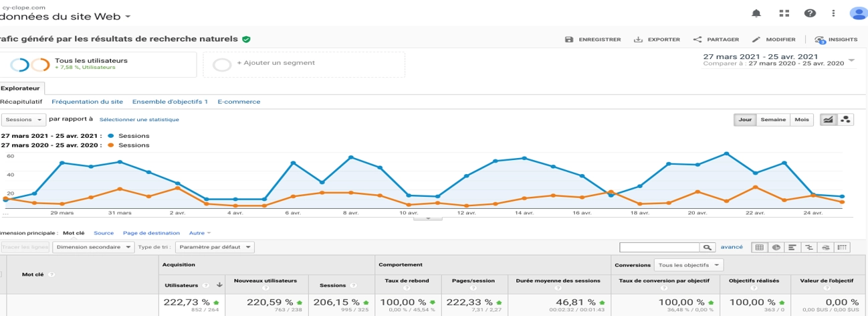Open the notifications bell
The image size is (868, 316).
point(756,13)
